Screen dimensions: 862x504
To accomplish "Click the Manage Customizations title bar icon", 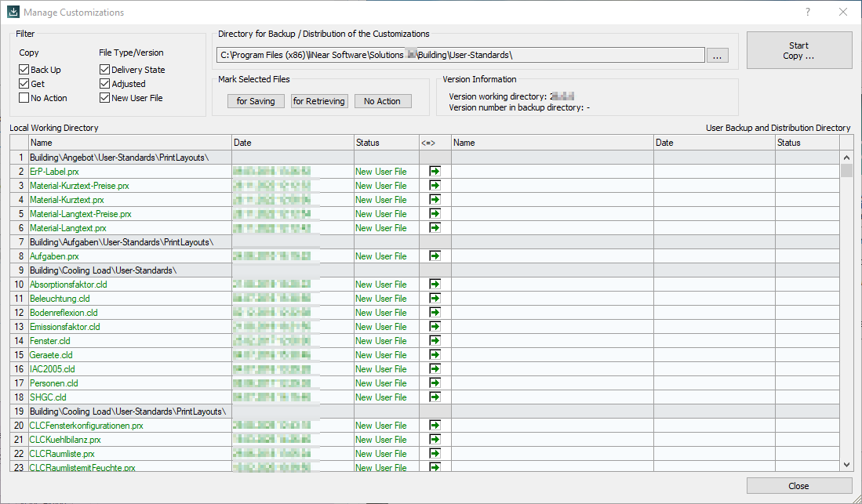I will click(x=13, y=12).
